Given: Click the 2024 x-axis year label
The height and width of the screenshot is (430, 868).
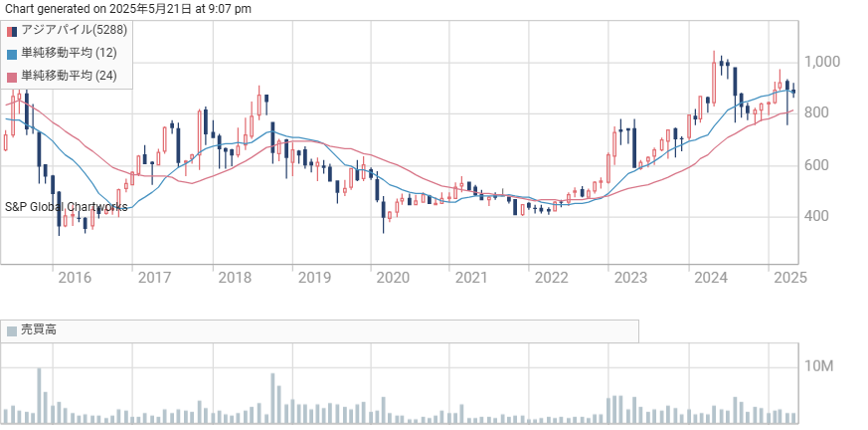Looking at the screenshot, I should 711,278.
